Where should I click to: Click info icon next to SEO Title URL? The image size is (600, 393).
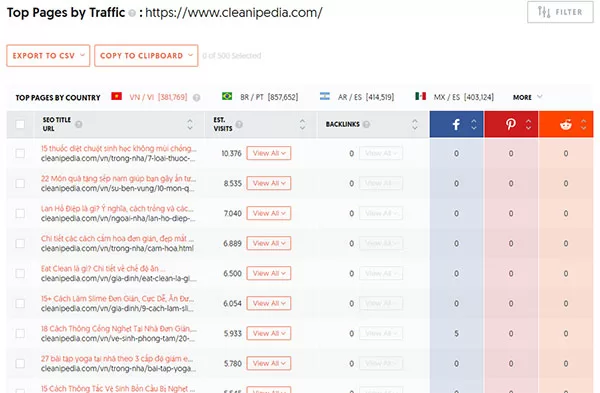click(x=78, y=124)
